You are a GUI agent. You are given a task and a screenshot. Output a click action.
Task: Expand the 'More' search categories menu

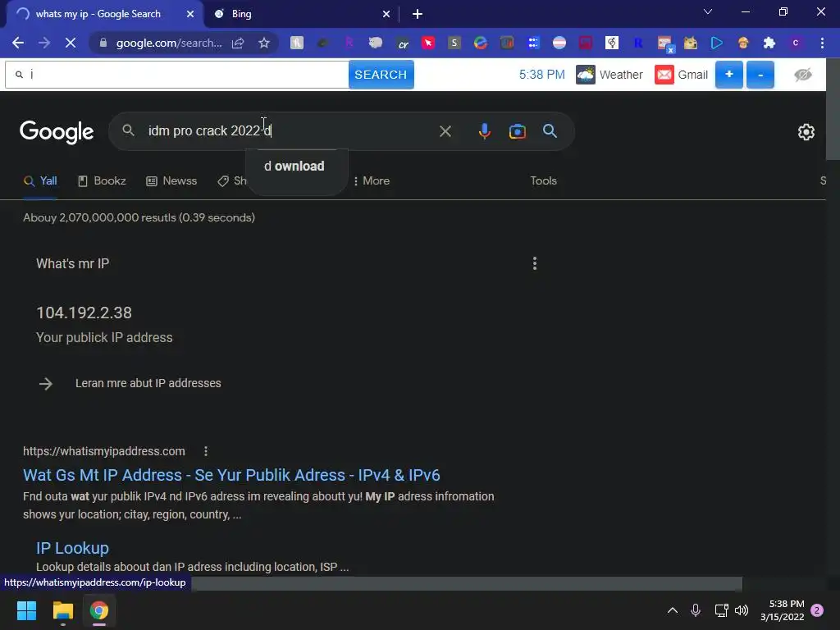coord(372,181)
